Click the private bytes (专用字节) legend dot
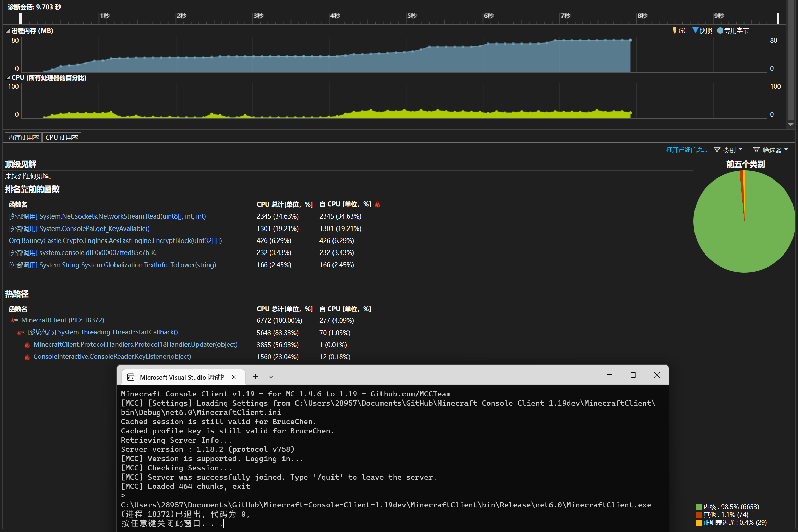798x532 pixels. click(720, 30)
